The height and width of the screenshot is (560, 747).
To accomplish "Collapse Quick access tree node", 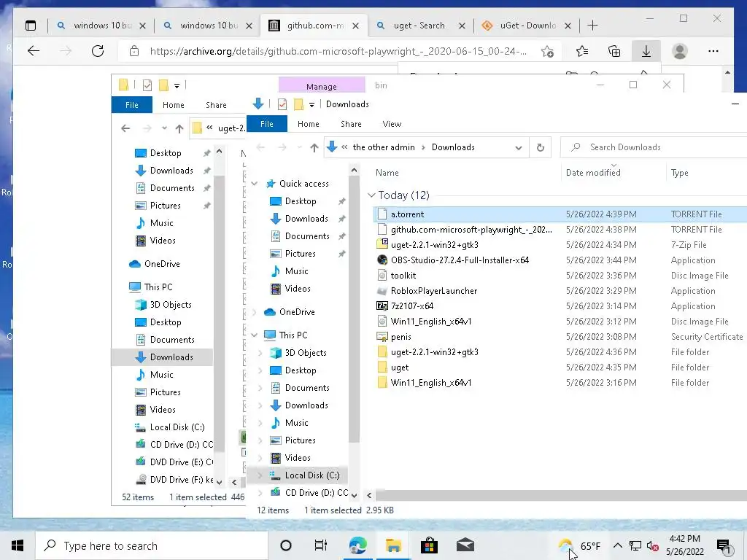I will pyautogui.click(x=255, y=184).
